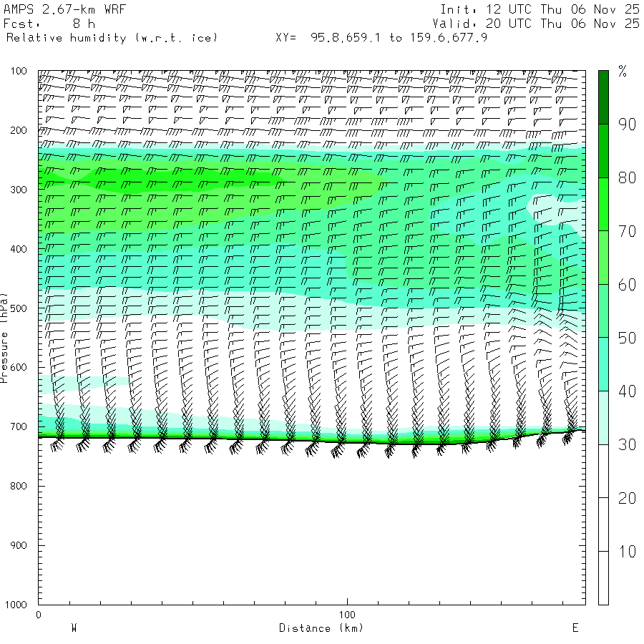Screen dimensions: 644x644
Task: Select the 'E' east endpoint marker
Action: (575, 628)
